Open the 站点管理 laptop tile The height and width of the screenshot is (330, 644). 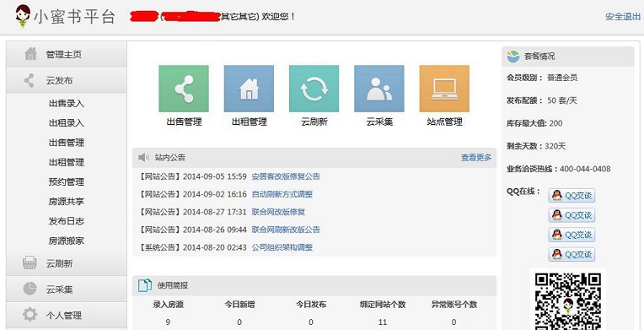(x=444, y=89)
